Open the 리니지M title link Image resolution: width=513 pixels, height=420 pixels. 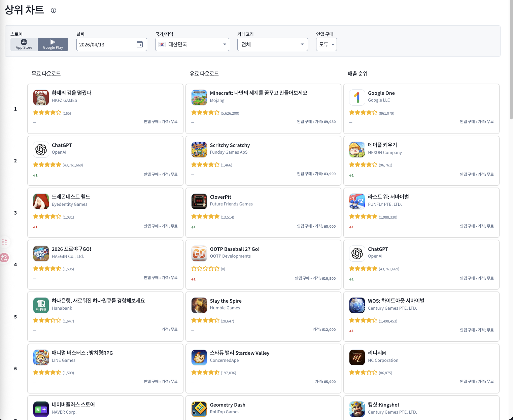377,353
